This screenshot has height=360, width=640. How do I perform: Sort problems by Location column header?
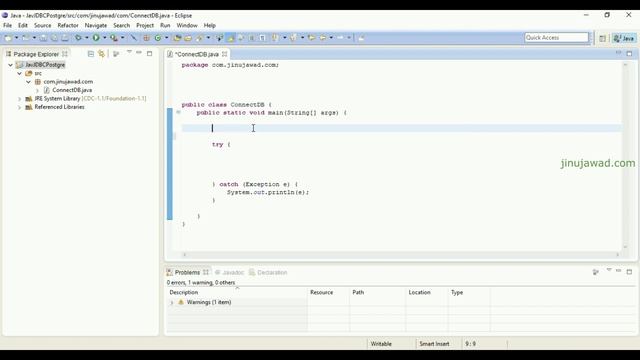tap(427, 292)
